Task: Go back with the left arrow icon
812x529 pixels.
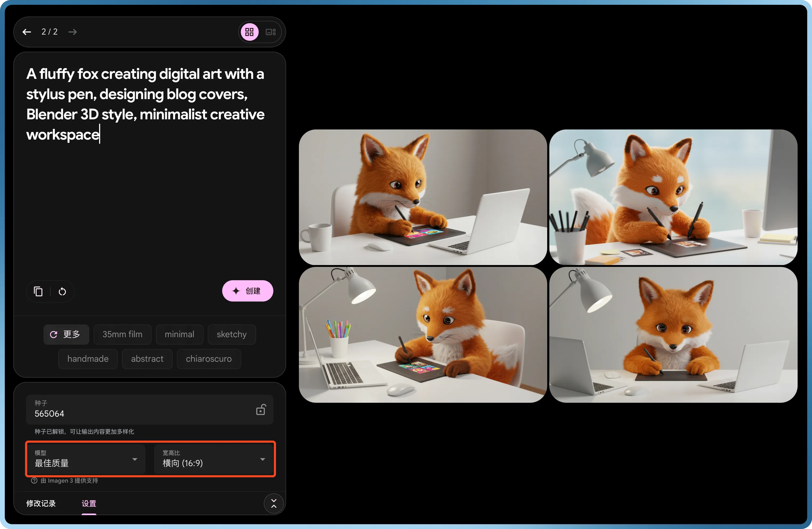Action: 27,32
